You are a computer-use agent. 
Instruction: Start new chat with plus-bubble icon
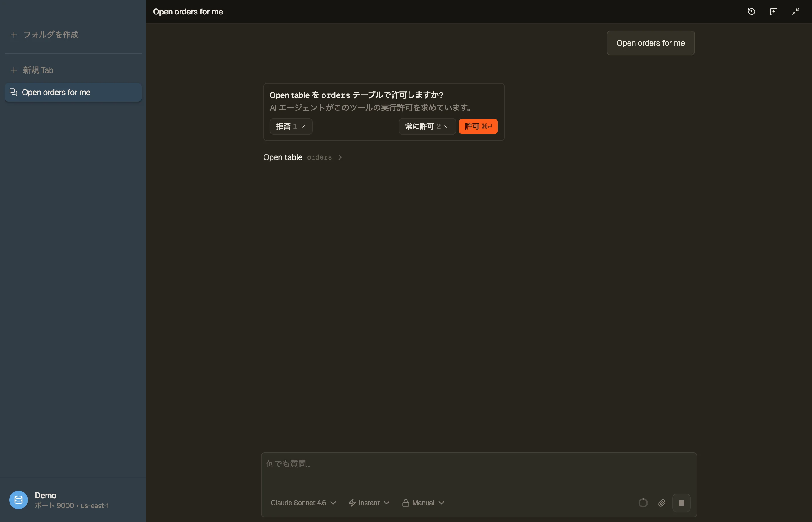pyautogui.click(x=774, y=12)
